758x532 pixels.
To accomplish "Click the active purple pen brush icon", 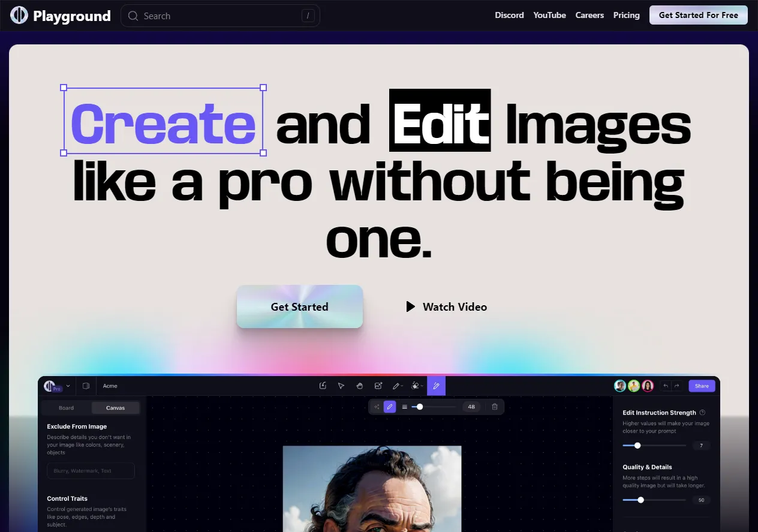I will (x=390, y=407).
